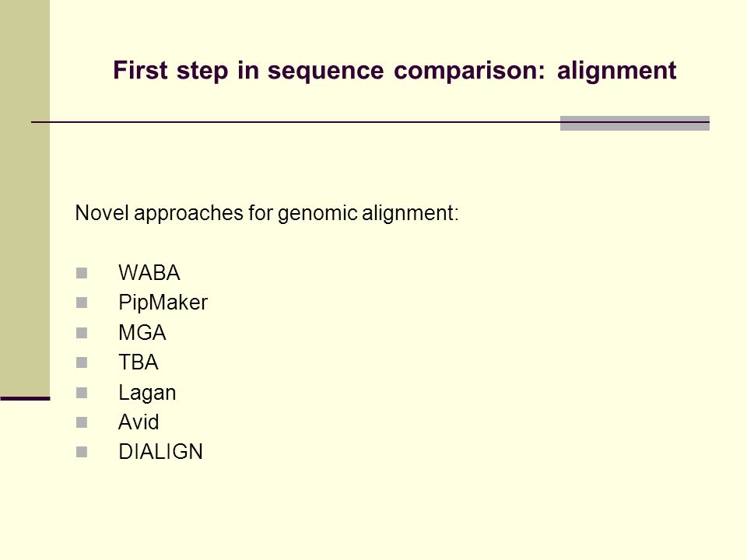
Task: Select the PipMaker list item text
Action: coord(163,303)
